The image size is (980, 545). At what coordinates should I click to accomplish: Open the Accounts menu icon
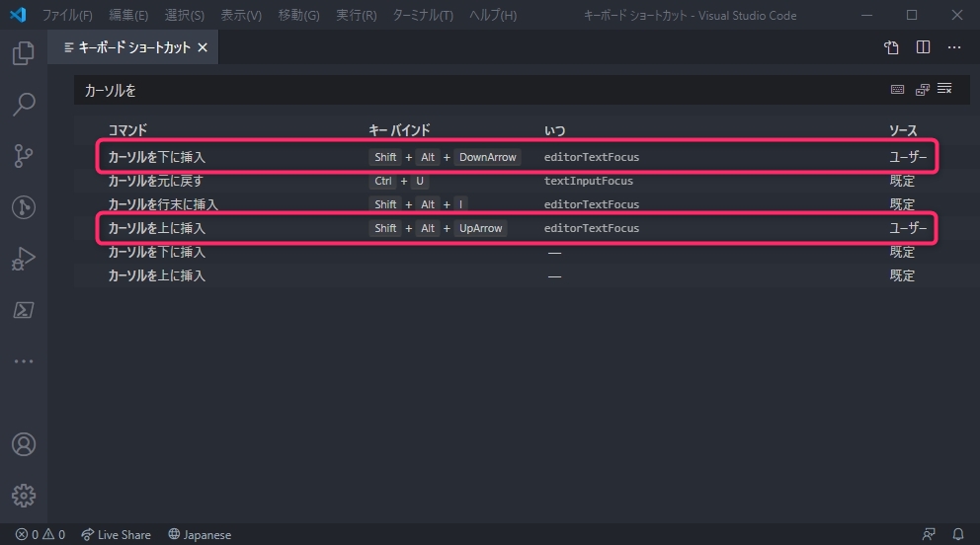pyautogui.click(x=24, y=444)
